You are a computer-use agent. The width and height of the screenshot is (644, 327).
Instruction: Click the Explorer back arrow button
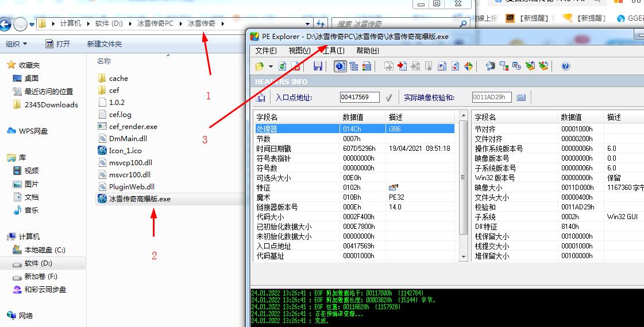(x=5, y=24)
